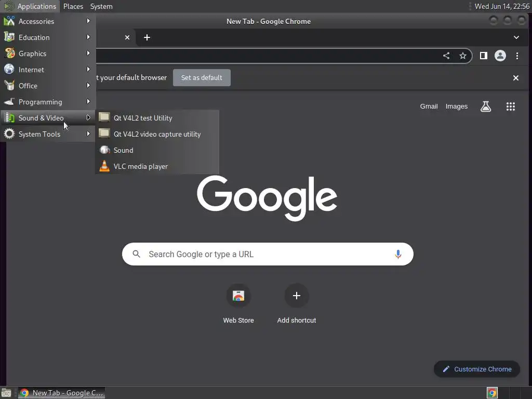Share this page icon in address bar
532x399 pixels.
point(446,56)
